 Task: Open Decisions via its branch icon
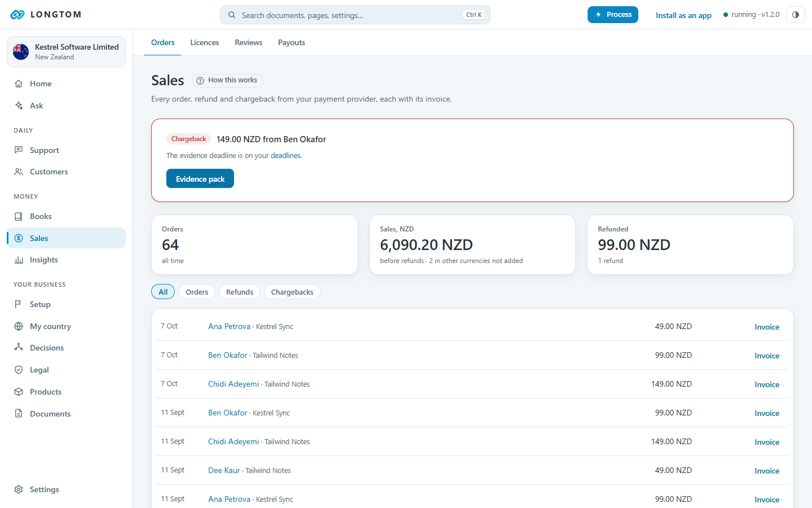pyautogui.click(x=19, y=348)
